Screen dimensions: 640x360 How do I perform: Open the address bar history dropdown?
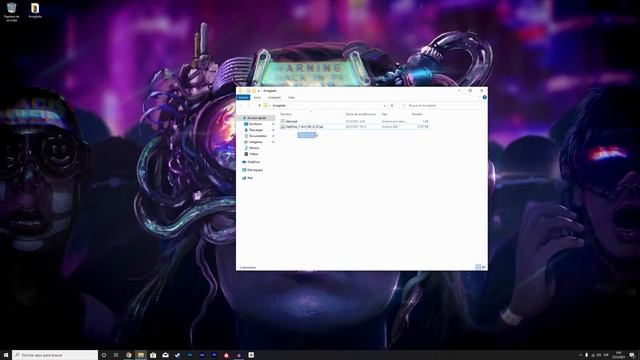[384, 106]
